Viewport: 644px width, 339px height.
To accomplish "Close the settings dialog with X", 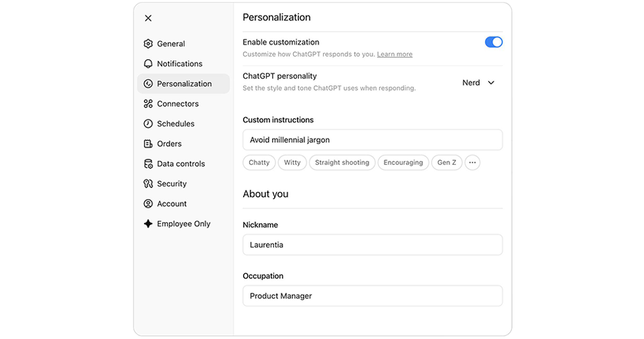I will (148, 18).
